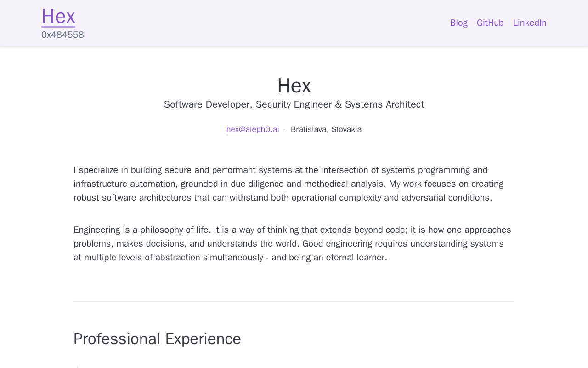
Task: Visit the LinkedIn navigation link
Action: coord(530,23)
